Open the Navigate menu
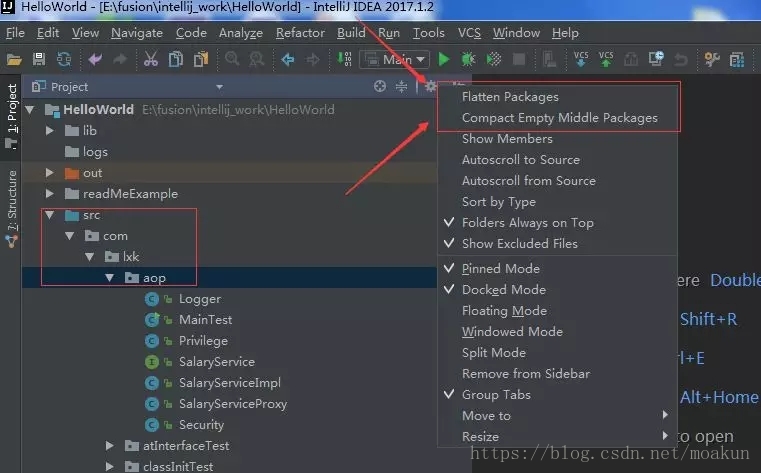 pyautogui.click(x=137, y=33)
